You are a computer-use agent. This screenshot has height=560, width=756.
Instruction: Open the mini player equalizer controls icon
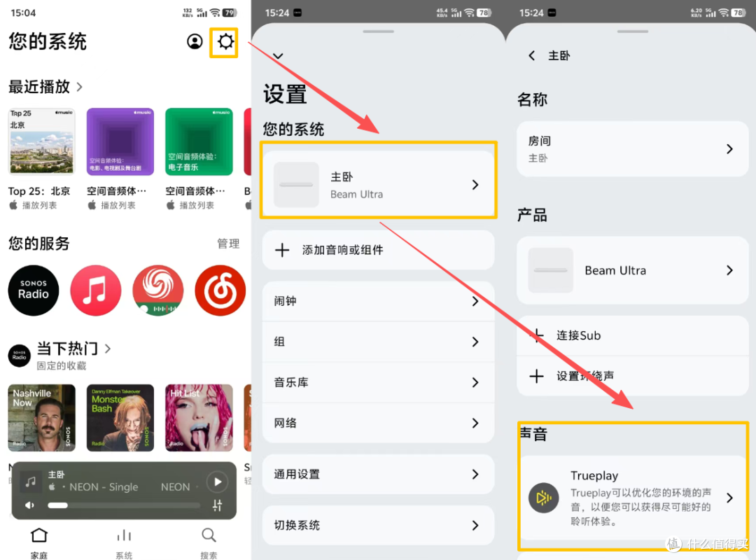tap(218, 505)
